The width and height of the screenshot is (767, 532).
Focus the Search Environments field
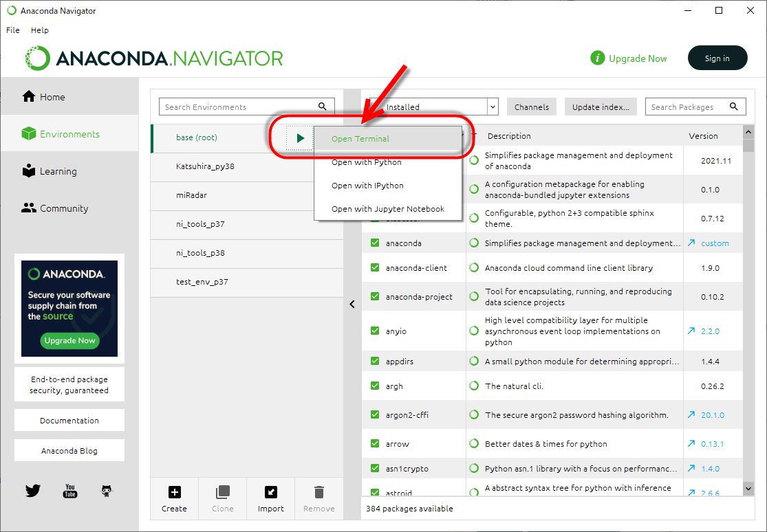(246, 107)
